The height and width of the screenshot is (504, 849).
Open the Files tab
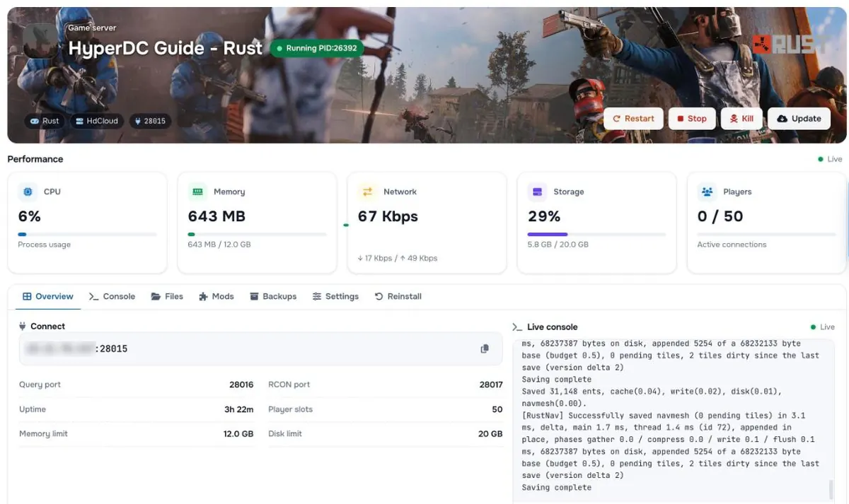point(167,296)
